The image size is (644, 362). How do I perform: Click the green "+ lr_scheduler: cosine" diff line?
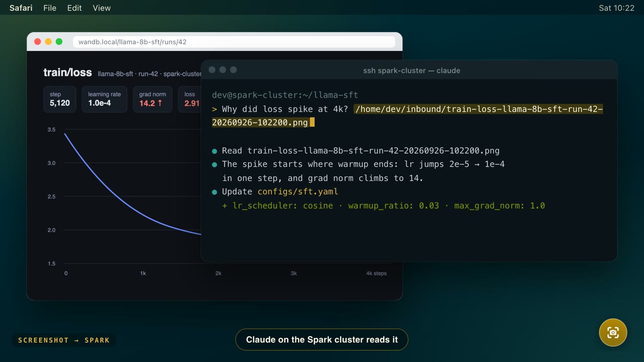383,206
